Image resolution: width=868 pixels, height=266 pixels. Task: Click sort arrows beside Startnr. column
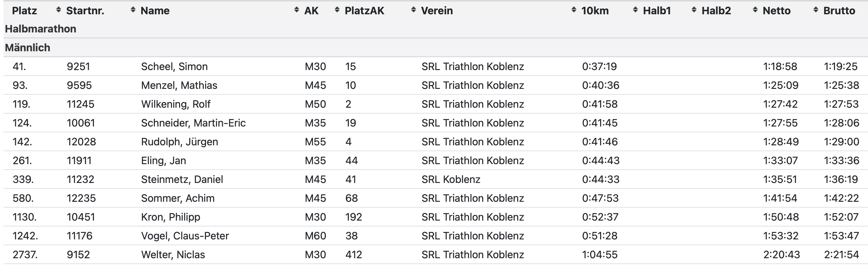[x=133, y=10]
